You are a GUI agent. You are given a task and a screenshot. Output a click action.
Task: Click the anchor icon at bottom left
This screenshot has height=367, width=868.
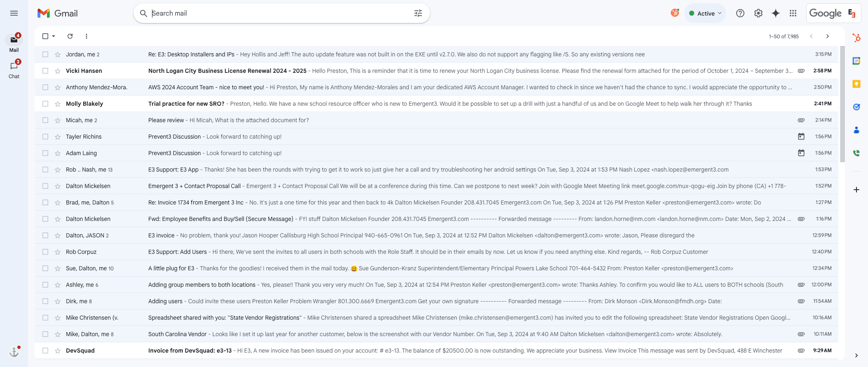[x=14, y=352]
